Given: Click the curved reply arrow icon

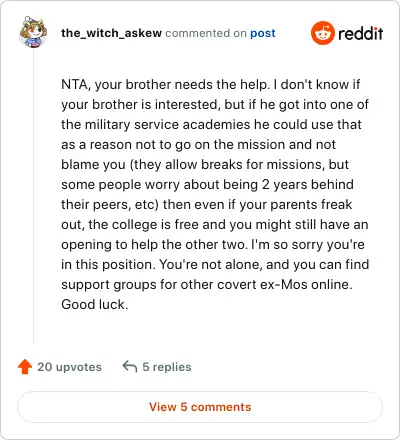Looking at the screenshot, I should 130,366.
